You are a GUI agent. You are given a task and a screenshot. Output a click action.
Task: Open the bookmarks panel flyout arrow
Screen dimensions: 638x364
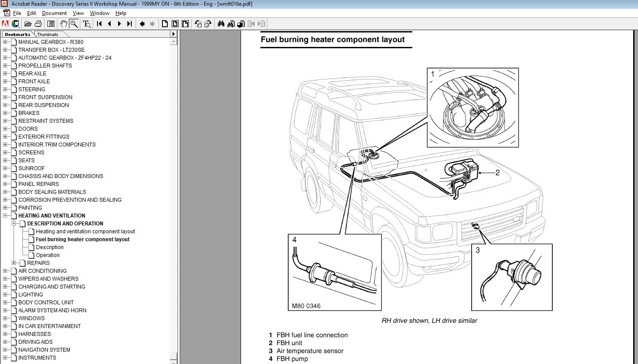(173, 34)
